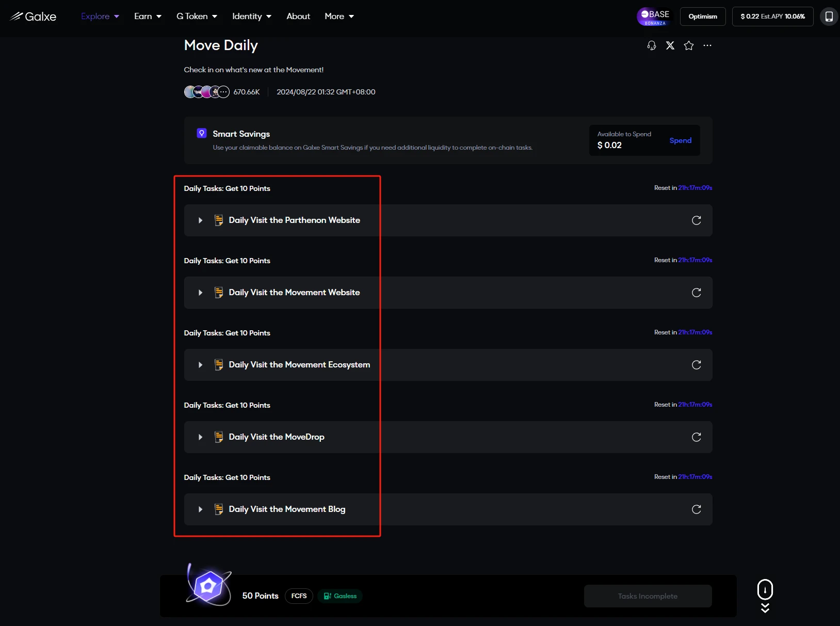
Task: Open the three-dot more options menu
Action: (707, 45)
